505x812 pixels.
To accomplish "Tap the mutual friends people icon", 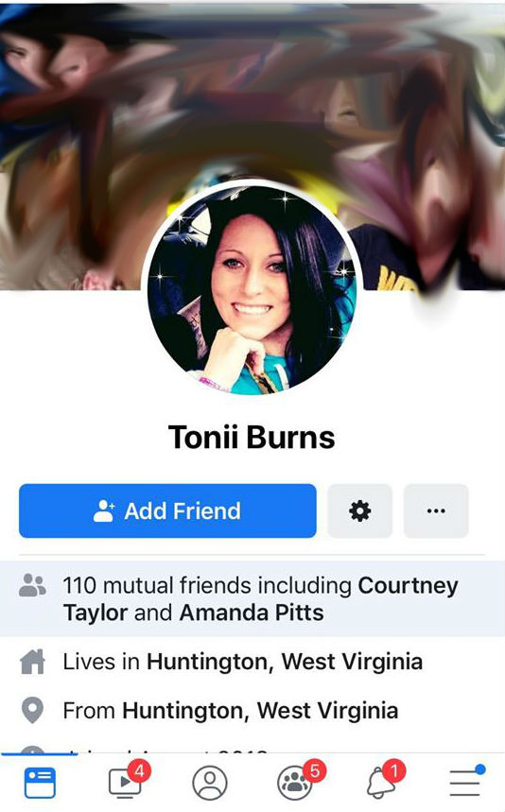I will [x=32, y=586].
